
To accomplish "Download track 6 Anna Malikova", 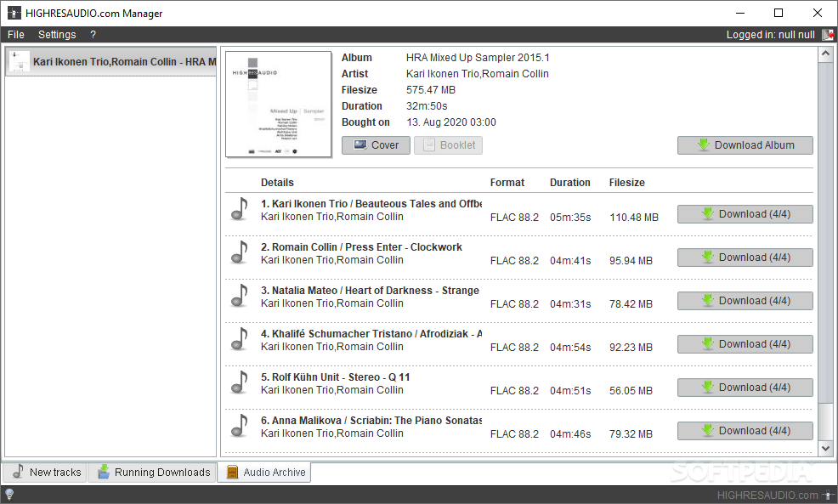I will pyautogui.click(x=745, y=431).
